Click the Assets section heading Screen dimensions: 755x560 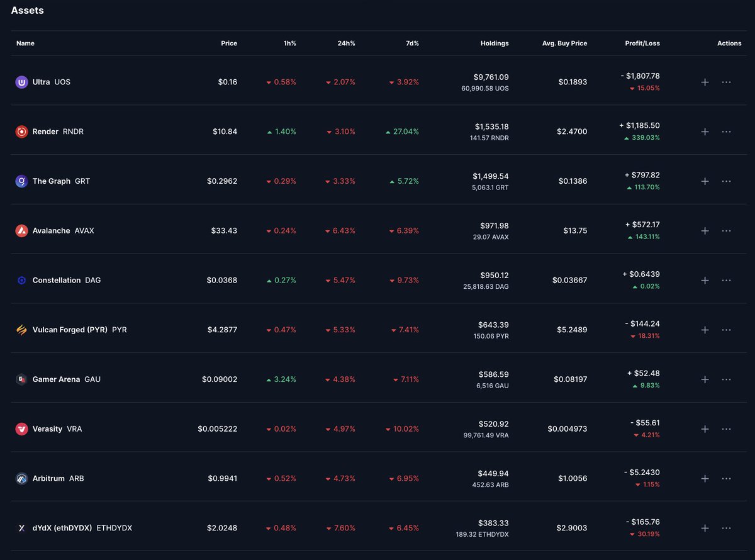(x=28, y=11)
